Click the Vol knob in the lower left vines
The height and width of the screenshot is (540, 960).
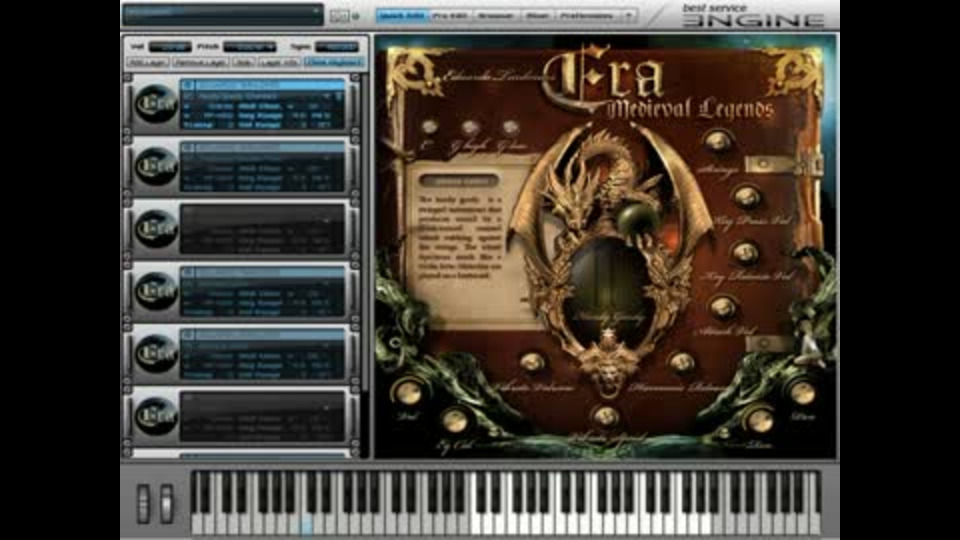408,393
